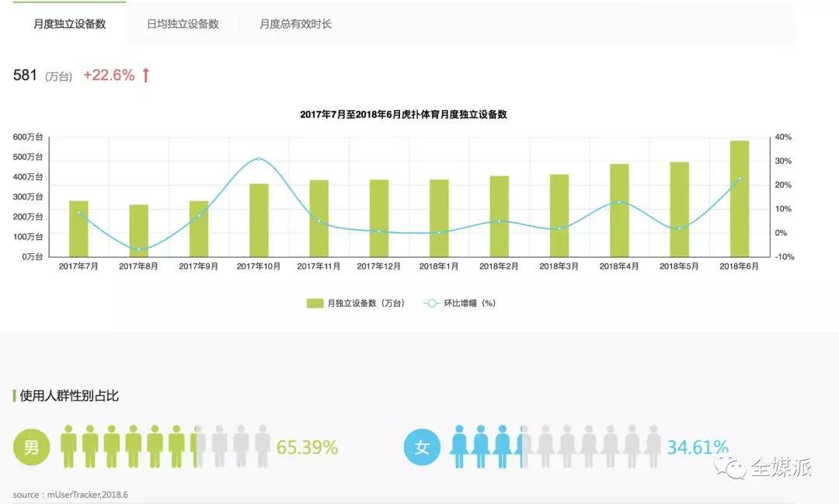Open the 月度总有效时长 tab
The height and width of the screenshot is (504, 839).
point(296,24)
